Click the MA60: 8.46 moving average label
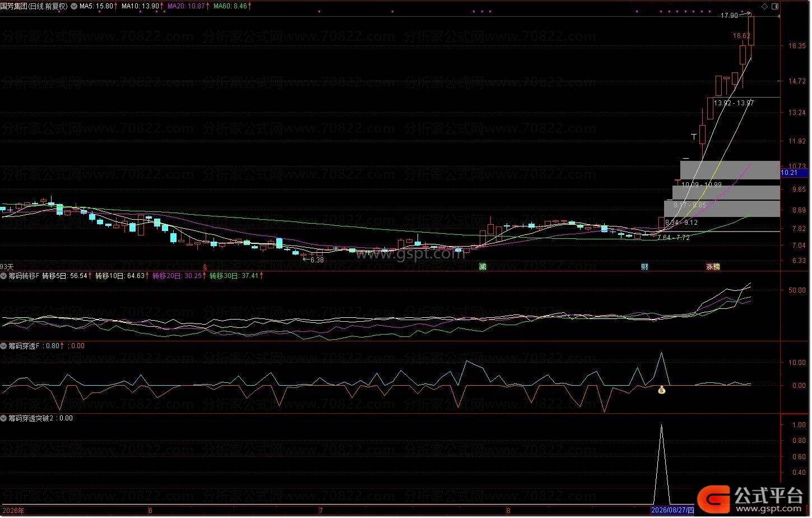Screen dimensions: 812x518 [x=230, y=6]
